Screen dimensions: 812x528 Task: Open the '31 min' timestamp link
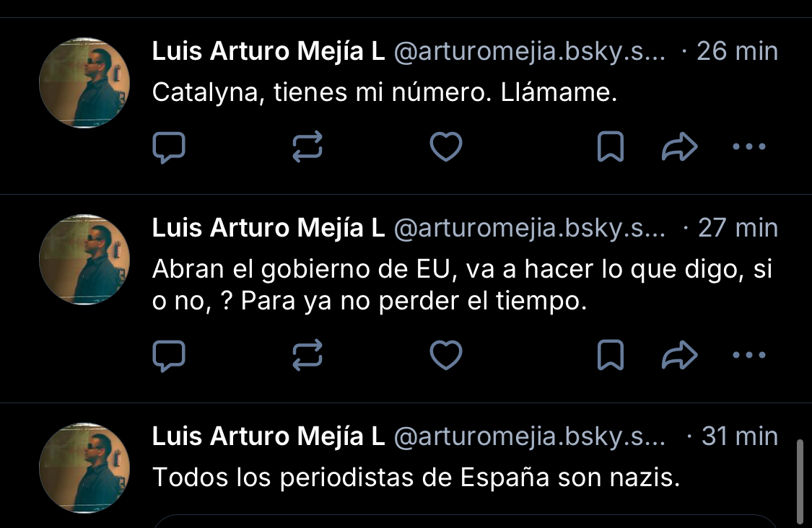pos(739,436)
